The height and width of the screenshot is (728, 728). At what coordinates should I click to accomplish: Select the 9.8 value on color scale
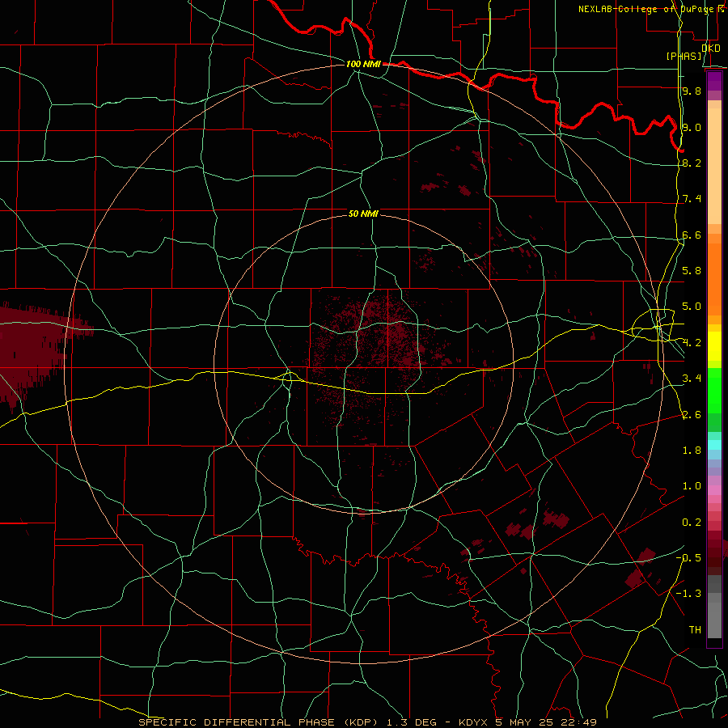coord(692,91)
